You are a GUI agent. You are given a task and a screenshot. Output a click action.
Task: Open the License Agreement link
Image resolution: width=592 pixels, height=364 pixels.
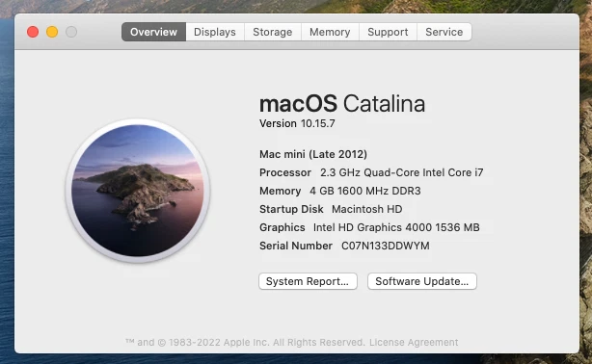[x=414, y=342]
